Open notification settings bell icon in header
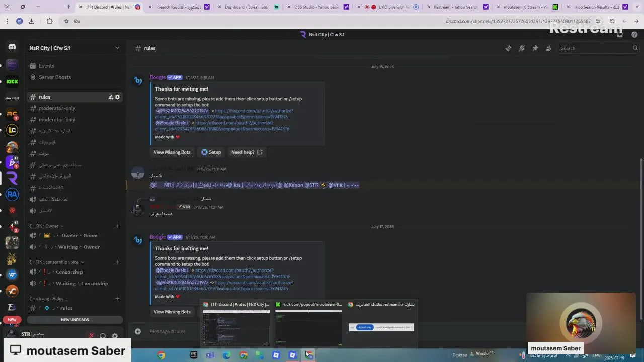The image size is (644, 362). click(522, 48)
